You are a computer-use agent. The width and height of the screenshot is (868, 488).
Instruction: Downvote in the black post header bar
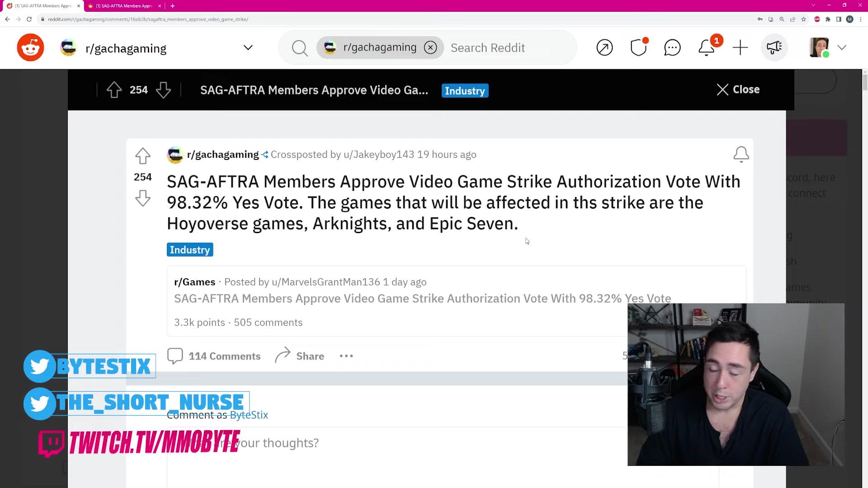[163, 90]
